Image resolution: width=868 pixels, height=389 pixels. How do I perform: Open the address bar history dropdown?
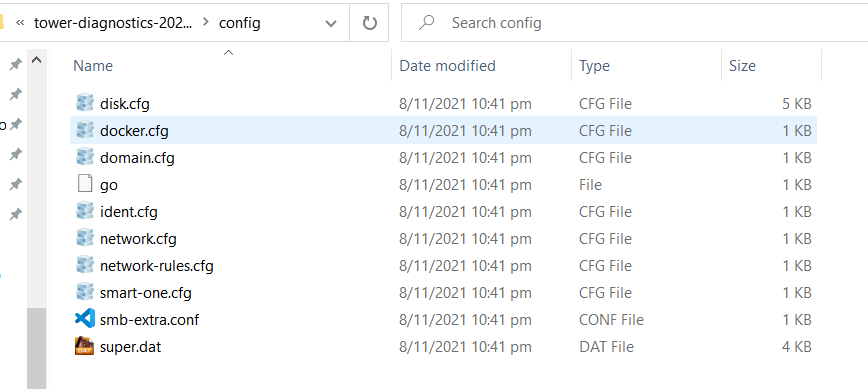tap(331, 23)
